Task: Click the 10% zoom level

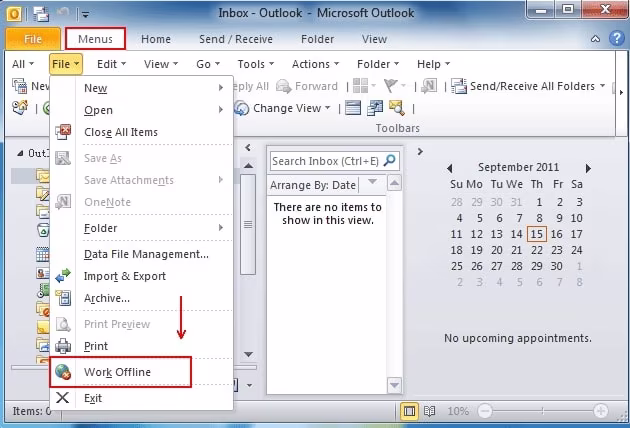Action: coord(458,411)
